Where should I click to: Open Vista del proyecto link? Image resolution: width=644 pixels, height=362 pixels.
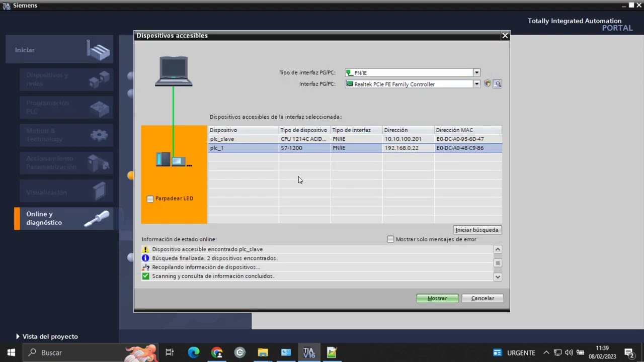[x=50, y=336]
